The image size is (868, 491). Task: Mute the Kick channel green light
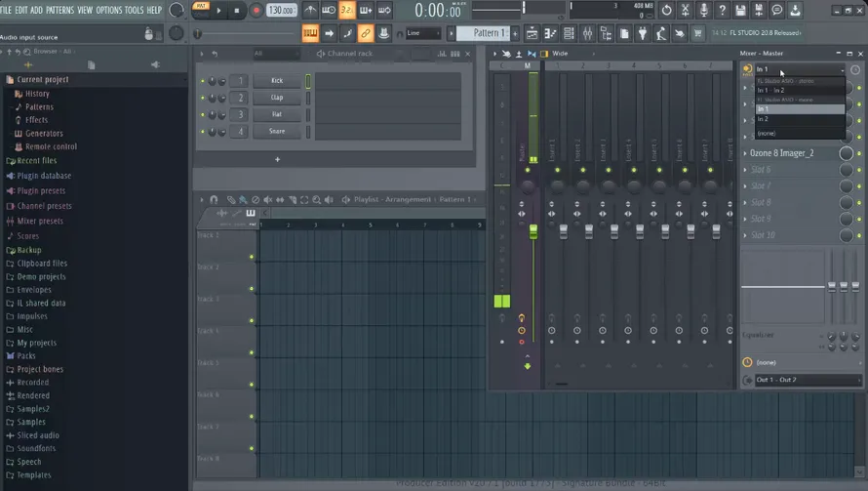(x=203, y=81)
